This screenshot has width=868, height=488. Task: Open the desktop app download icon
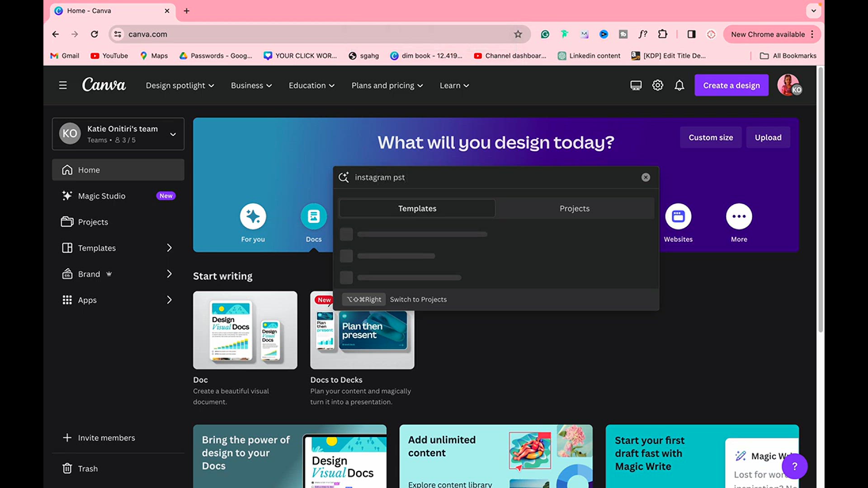636,85
